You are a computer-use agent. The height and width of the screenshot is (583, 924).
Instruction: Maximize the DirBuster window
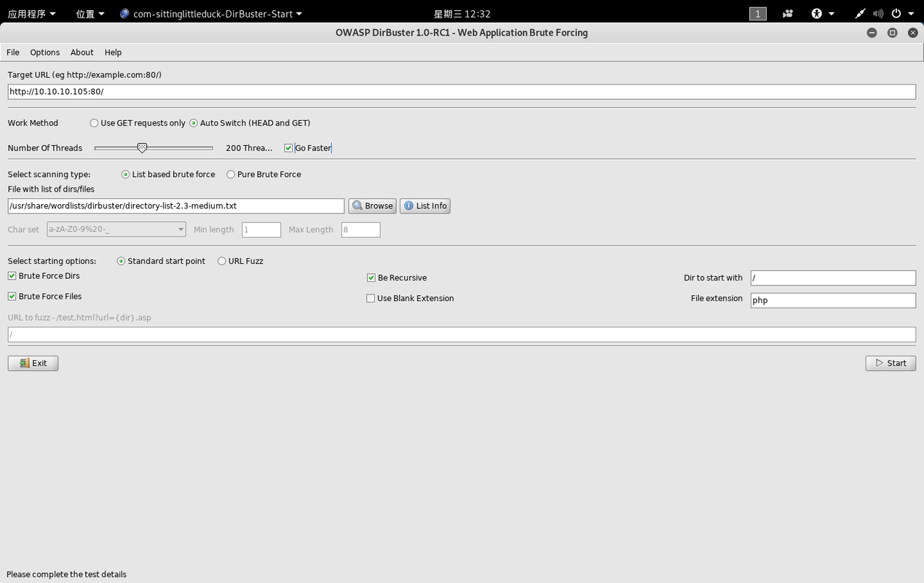click(893, 33)
